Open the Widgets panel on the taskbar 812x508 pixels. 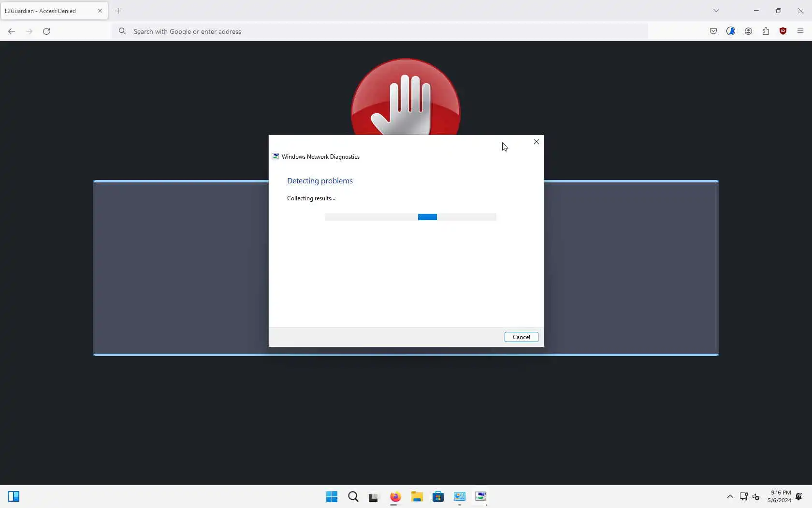[x=14, y=497]
